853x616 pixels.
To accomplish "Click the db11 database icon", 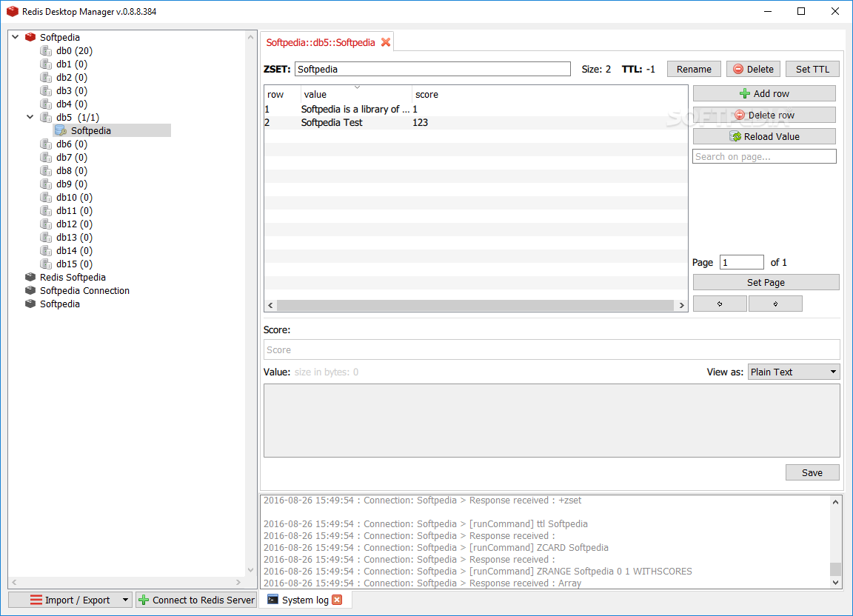I will pos(46,210).
